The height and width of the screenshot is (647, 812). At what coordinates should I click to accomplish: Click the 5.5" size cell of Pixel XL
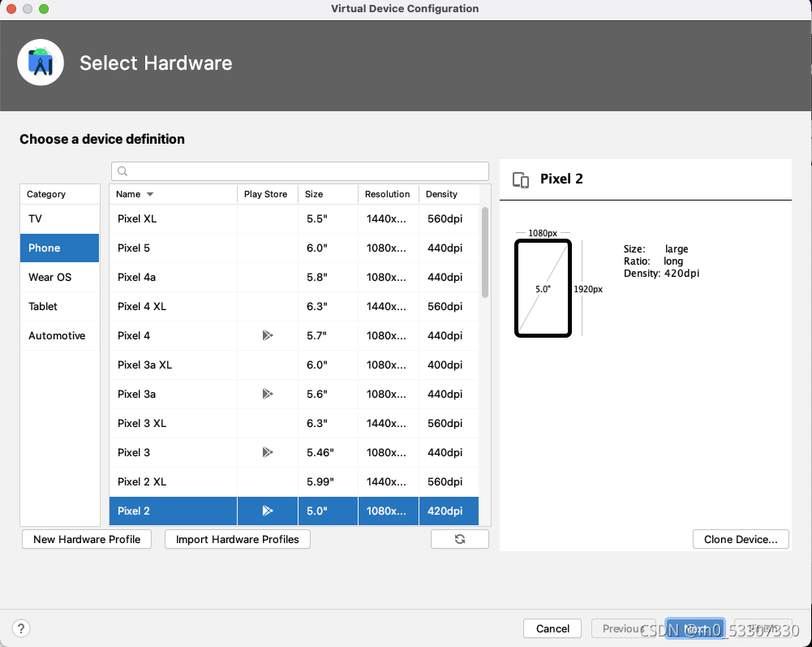click(x=328, y=218)
